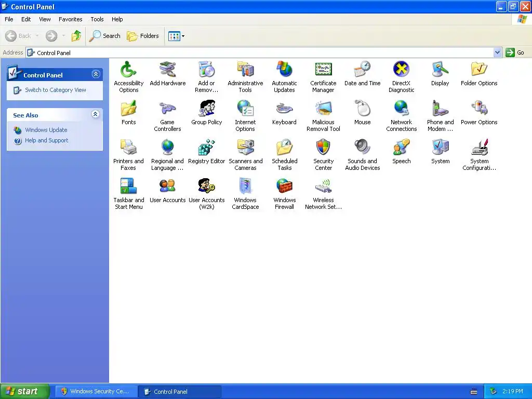Collapse the See Also sidebar section
532x399 pixels.
pos(96,114)
